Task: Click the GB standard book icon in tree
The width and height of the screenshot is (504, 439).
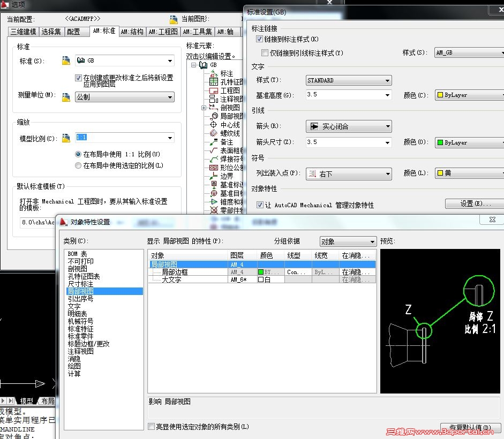Action: [x=203, y=65]
